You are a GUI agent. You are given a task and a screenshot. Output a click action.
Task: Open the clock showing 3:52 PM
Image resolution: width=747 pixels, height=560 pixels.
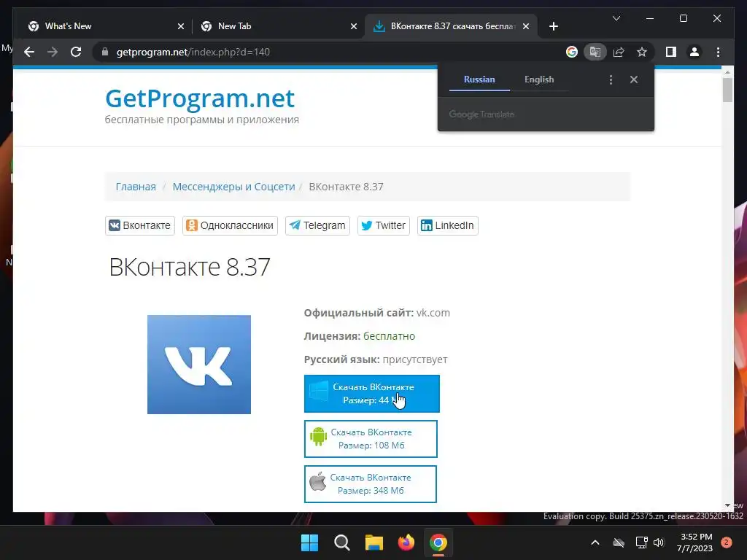[x=695, y=542]
